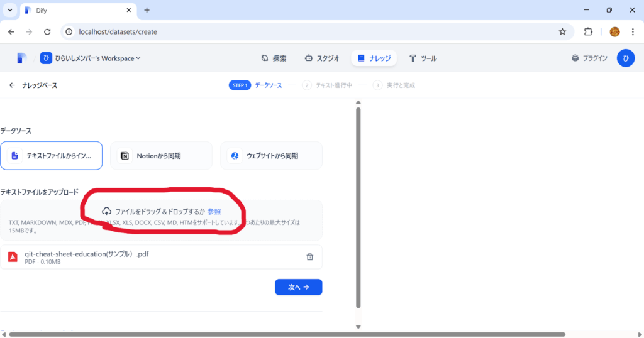
Task: Open the browser extensions puzzle icon
Action: tap(588, 31)
